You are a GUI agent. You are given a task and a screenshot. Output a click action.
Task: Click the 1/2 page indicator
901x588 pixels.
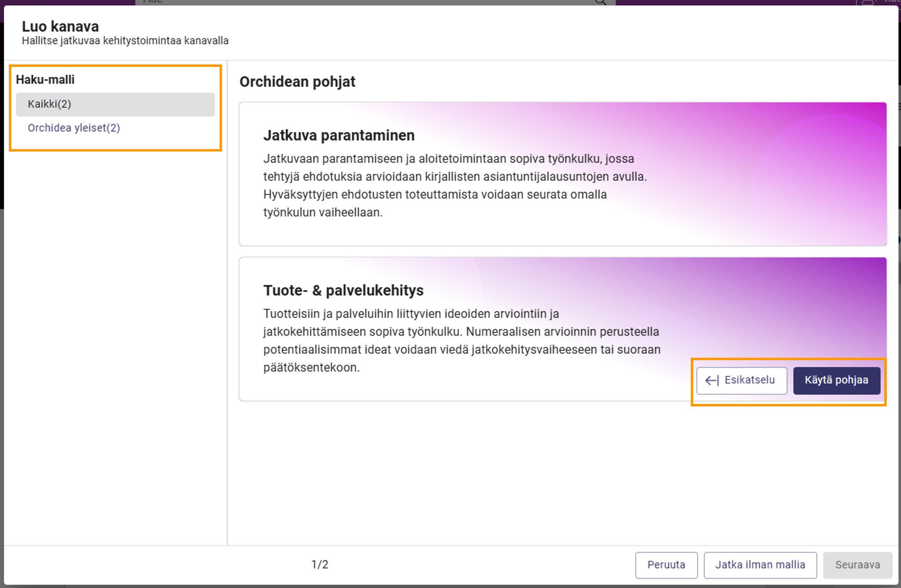320,564
